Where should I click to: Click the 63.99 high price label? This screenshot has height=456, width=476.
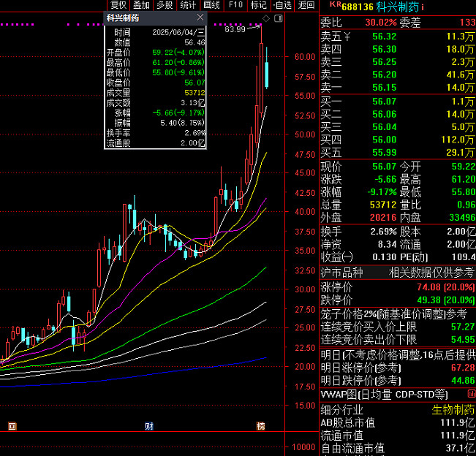point(235,29)
